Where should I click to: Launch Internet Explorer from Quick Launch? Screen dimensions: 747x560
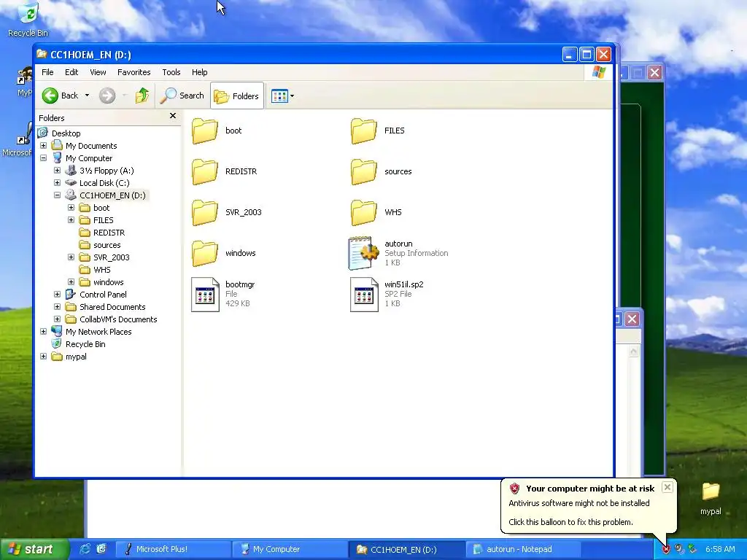click(85, 549)
